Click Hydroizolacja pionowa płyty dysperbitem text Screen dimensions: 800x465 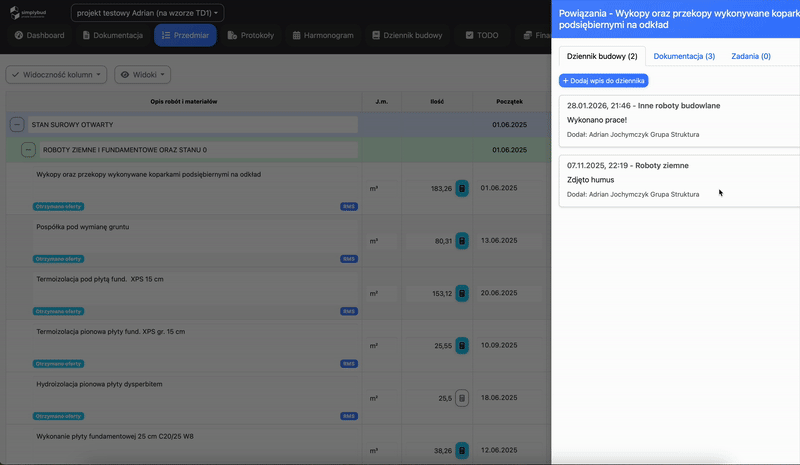(x=99, y=384)
